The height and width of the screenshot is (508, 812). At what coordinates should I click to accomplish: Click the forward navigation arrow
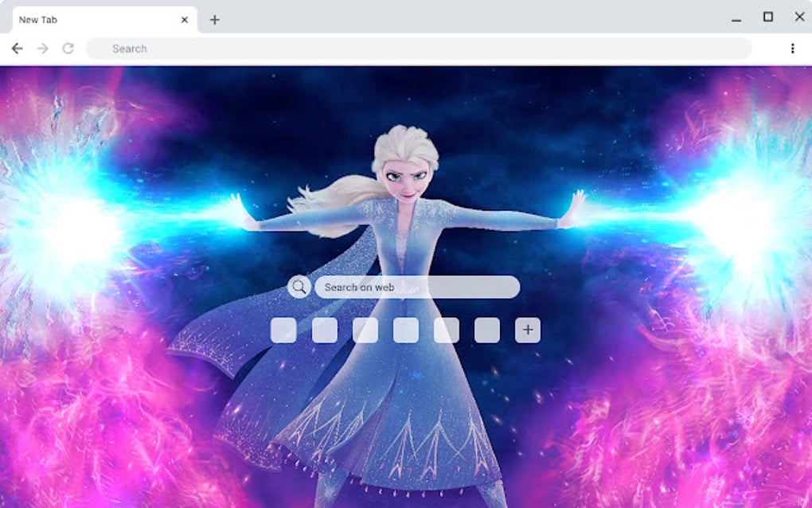pyautogui.click(x=41, y=48)
